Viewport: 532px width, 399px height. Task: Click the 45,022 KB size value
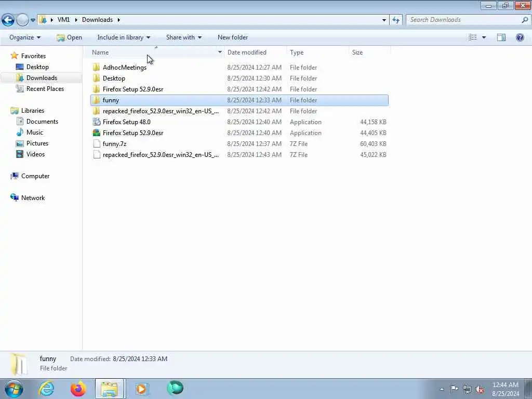(x=373, y=155)
